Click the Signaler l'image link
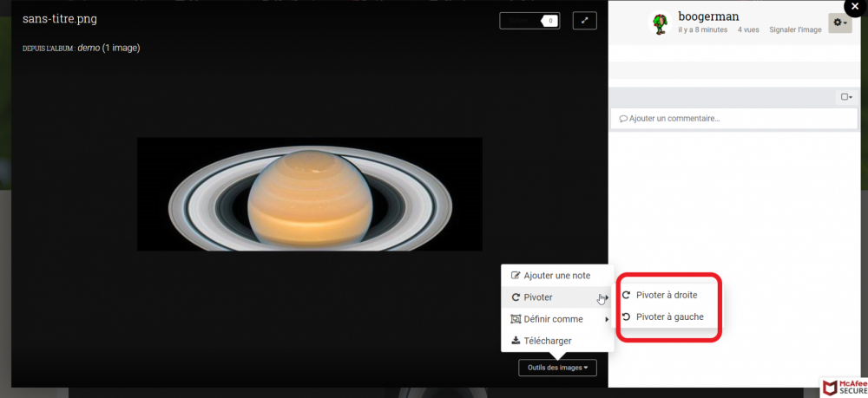Viewport: 868px width, 398px height. (x=795, y=29)
